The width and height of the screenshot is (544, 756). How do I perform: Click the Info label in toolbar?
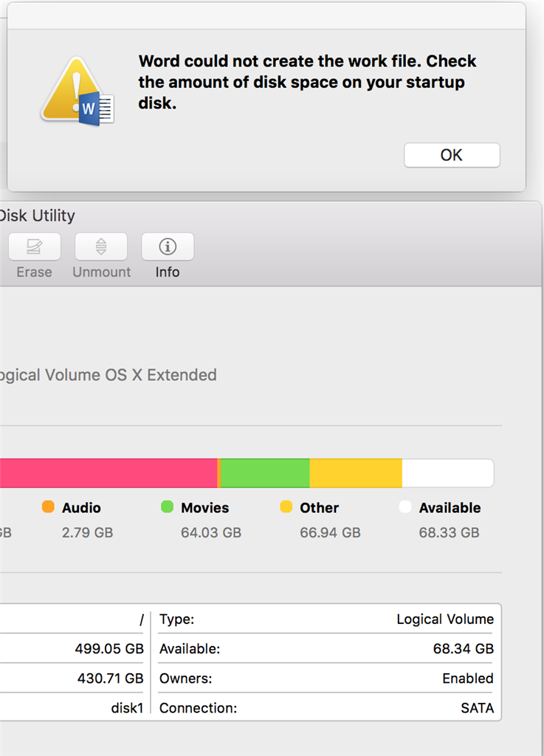tap(168, 272)
